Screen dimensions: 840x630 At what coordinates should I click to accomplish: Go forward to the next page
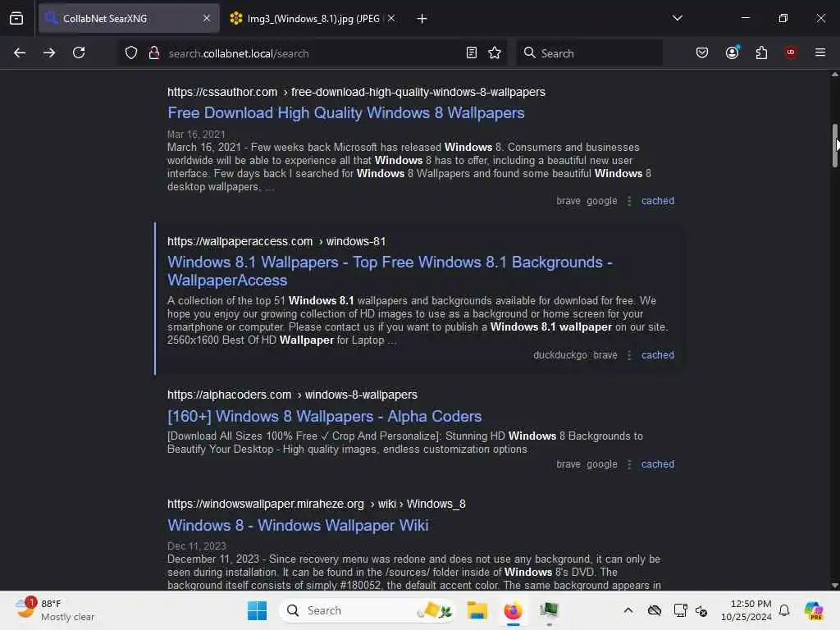[x=49, y=52]
